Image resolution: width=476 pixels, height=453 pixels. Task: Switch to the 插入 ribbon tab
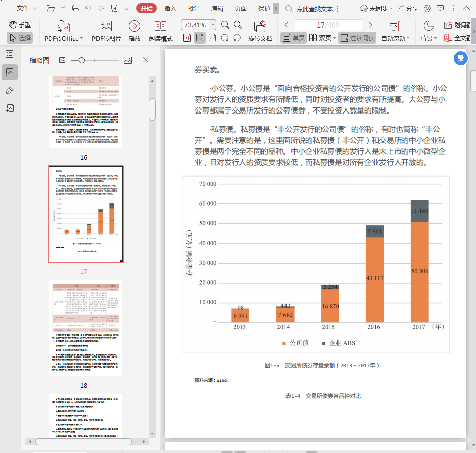tap(170, 8)
